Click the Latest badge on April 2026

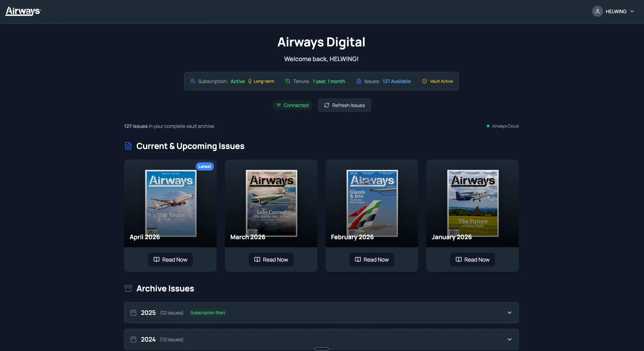pyautogui.click(x=205, y=166)
